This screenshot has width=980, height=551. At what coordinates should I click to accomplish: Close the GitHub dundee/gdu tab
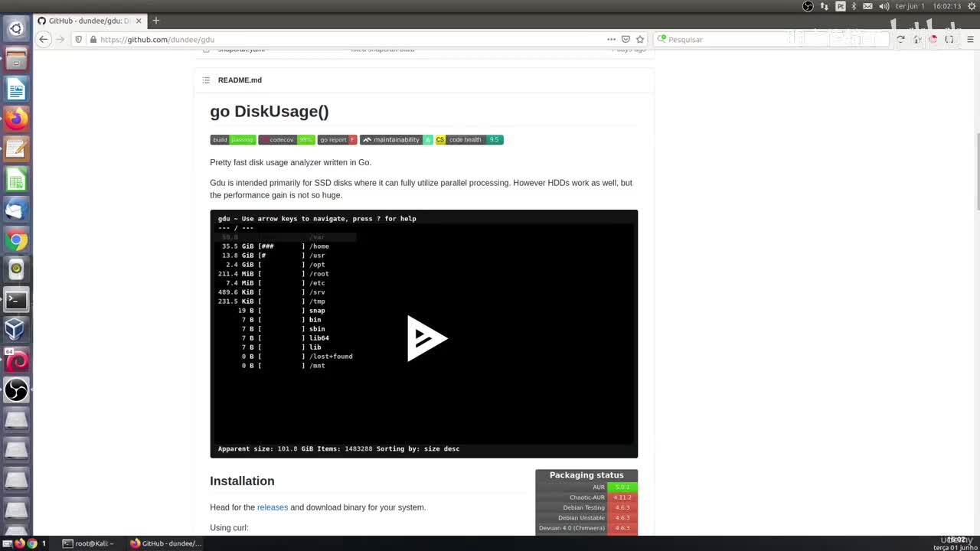pos(138,21)
